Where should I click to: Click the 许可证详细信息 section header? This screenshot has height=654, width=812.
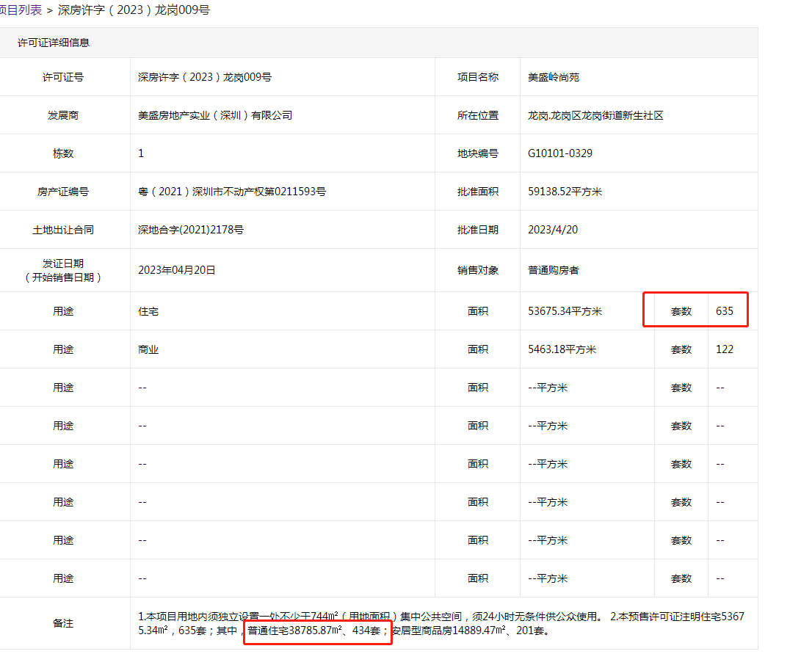pyautogui.click(x=54, y=43)
